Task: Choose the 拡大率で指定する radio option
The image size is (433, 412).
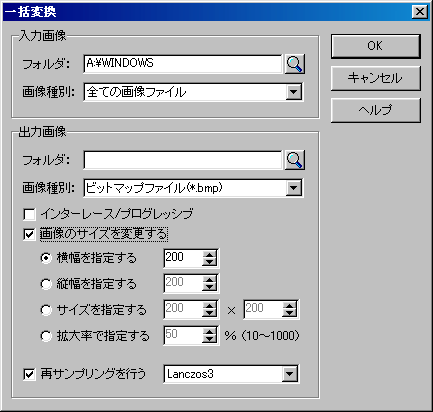Action: pyautogui.click(x=46, y=336)
